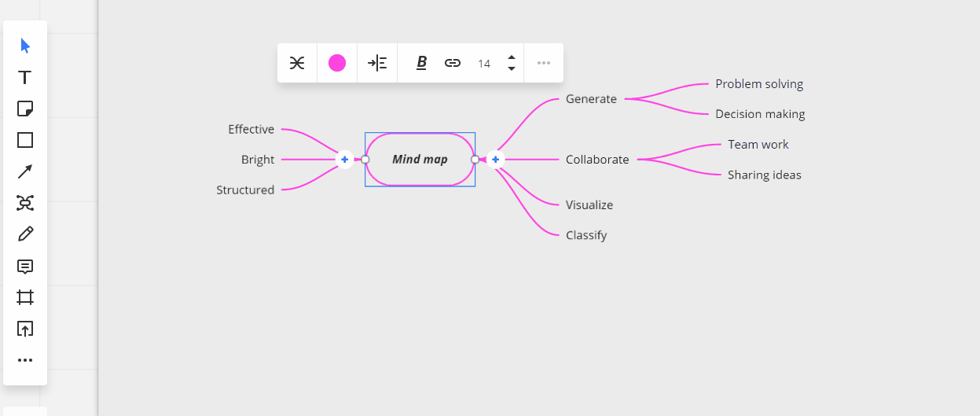
Task: Toggle bold formatting for node text
Action: [x=421, y=63]
